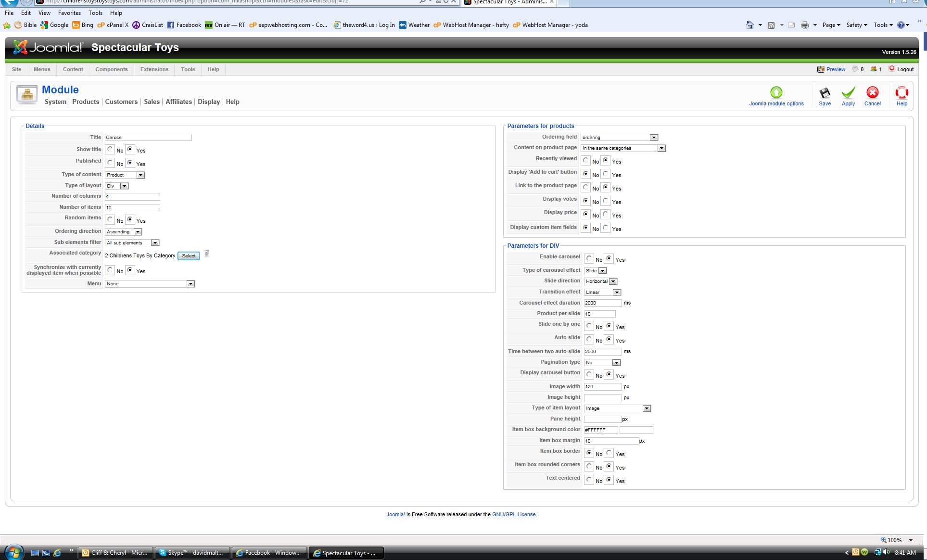The image size is (927, 560).
Task: Set Show title to No
Action: [110, 150]
